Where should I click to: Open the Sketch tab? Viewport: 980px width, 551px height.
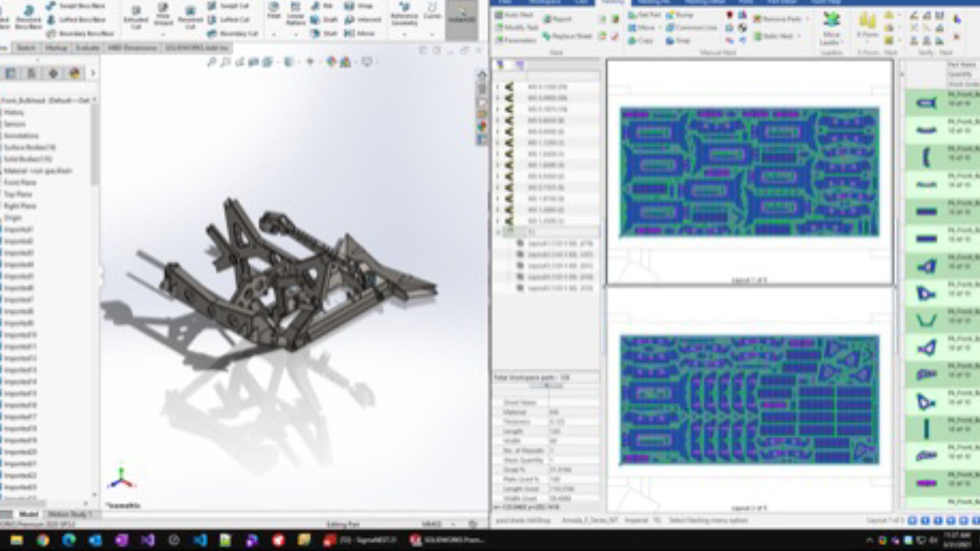(26, 48)
